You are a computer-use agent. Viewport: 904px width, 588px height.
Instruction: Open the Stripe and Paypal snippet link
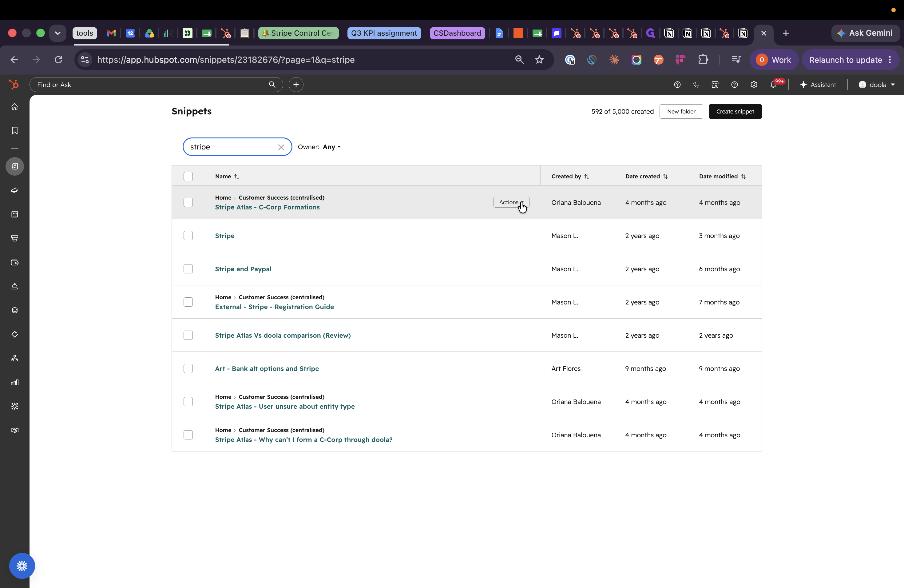pyautogui.click(x=243, y=269)
